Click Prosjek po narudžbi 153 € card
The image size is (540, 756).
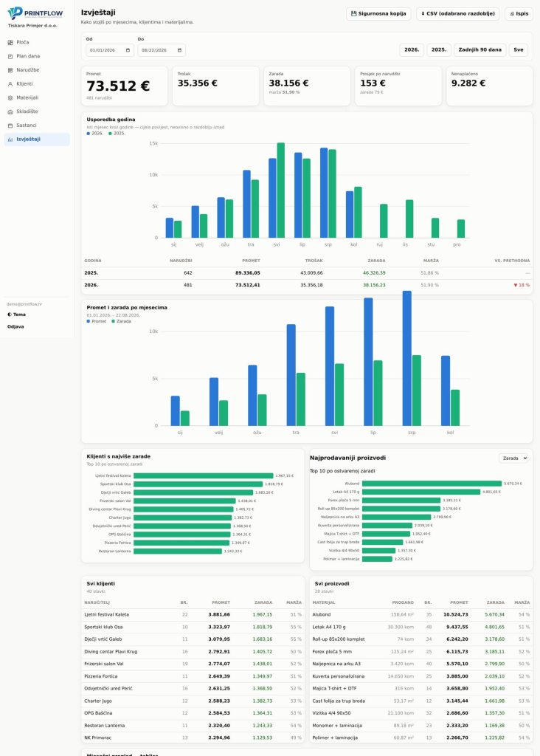click(x=398, y=86)
